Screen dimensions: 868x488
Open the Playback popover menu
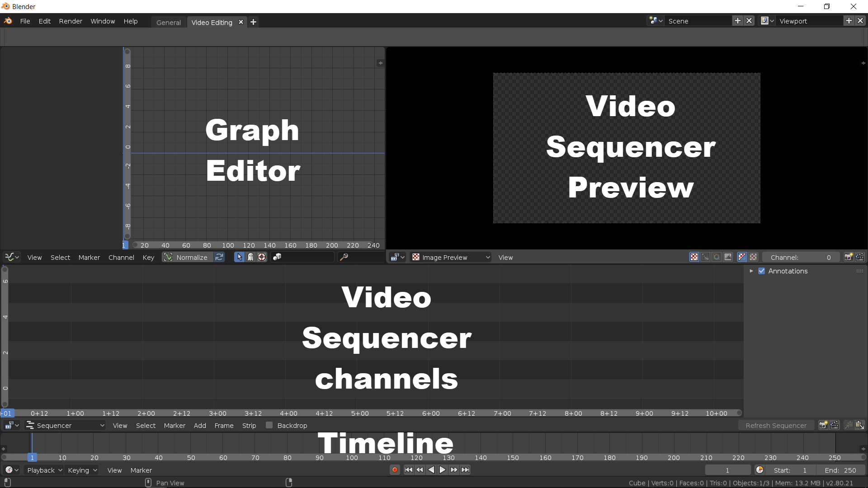(44, 470)
